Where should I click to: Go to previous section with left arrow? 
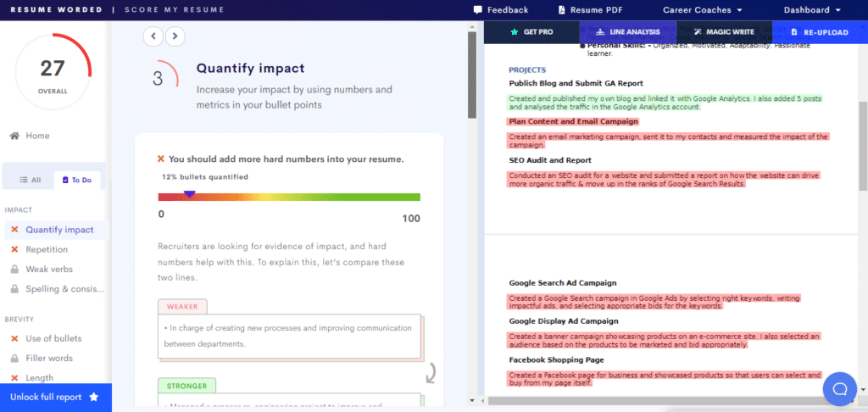(153, 36)
